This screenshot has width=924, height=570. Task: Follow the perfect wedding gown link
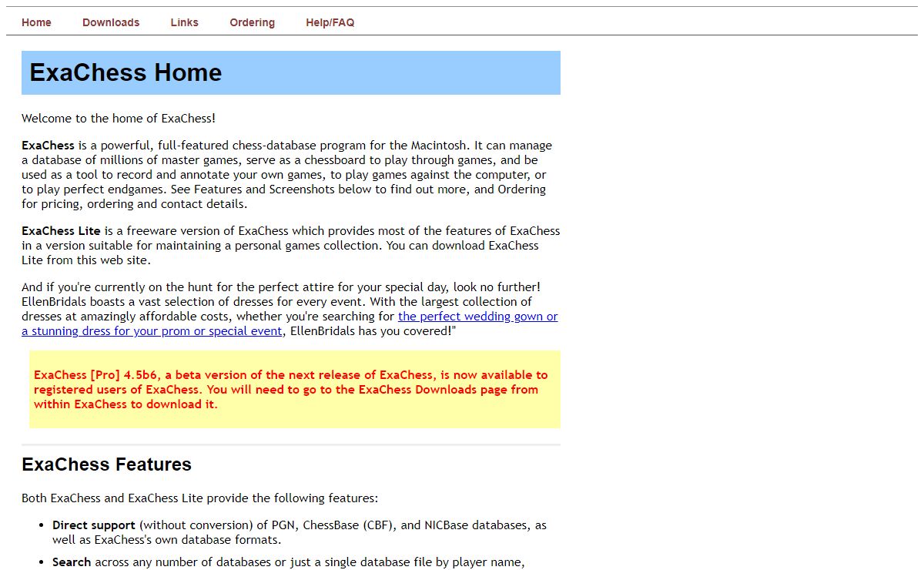pyautogui.click(x=290, y=324)
